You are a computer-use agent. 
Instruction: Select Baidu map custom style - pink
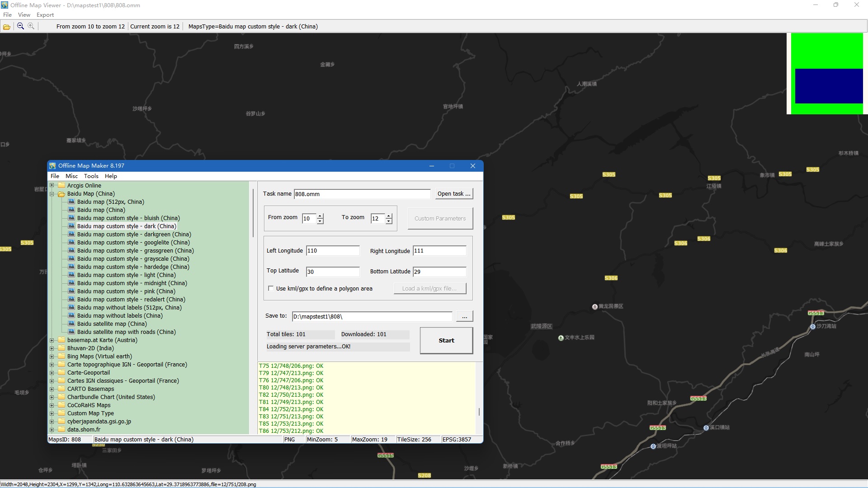[x=126, y=291]
